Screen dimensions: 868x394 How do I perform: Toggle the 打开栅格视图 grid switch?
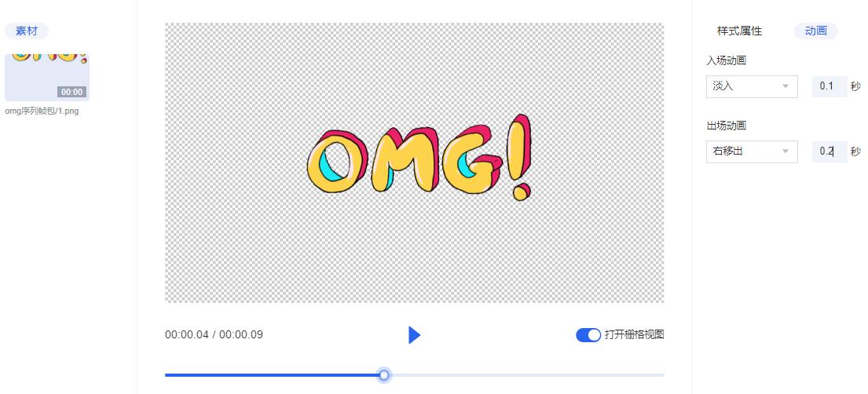(x=588, y=335)
